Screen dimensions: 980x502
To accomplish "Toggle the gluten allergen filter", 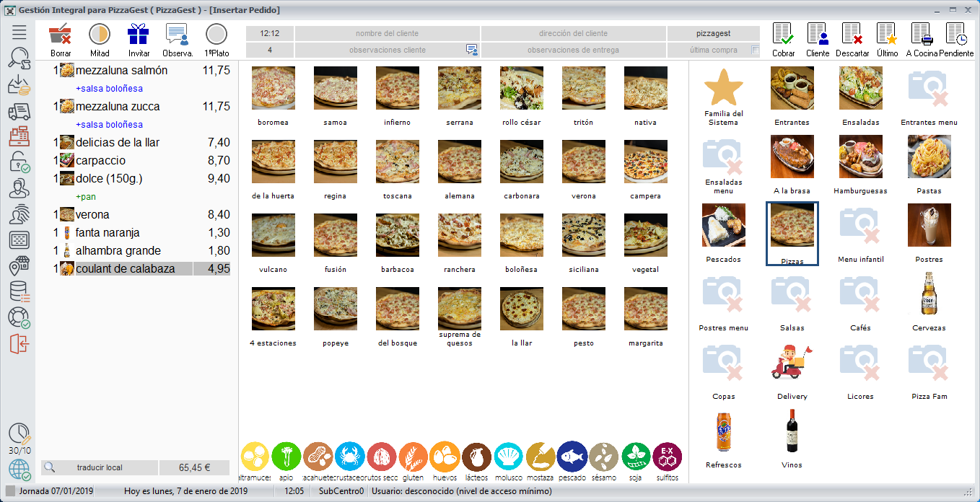I will click(413, 457).
